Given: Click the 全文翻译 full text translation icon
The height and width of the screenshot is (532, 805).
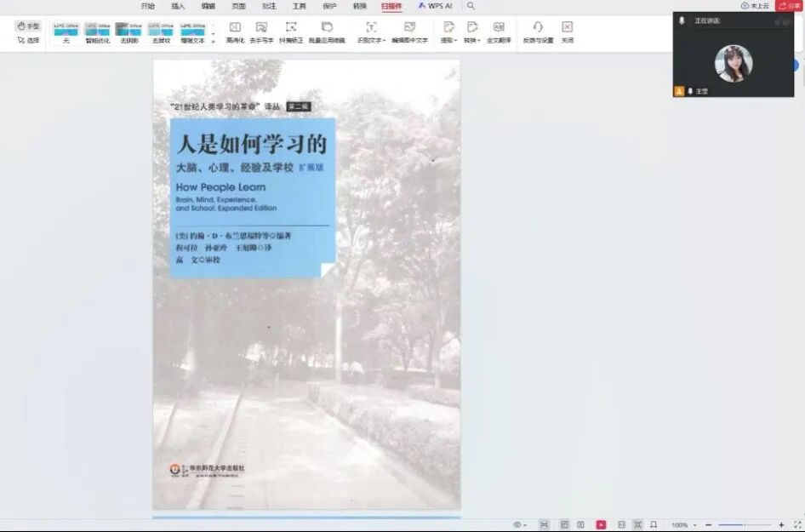Looking at the screenshot, I should 499,28.
